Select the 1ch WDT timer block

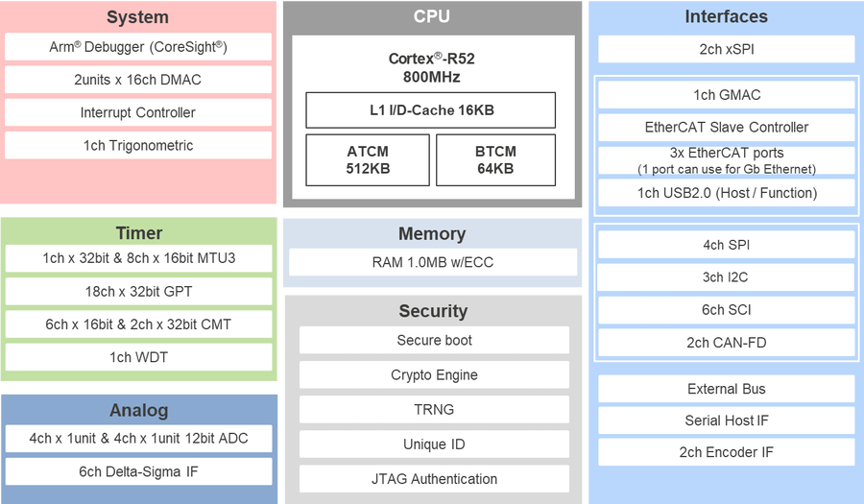click(x=138, y=357)
